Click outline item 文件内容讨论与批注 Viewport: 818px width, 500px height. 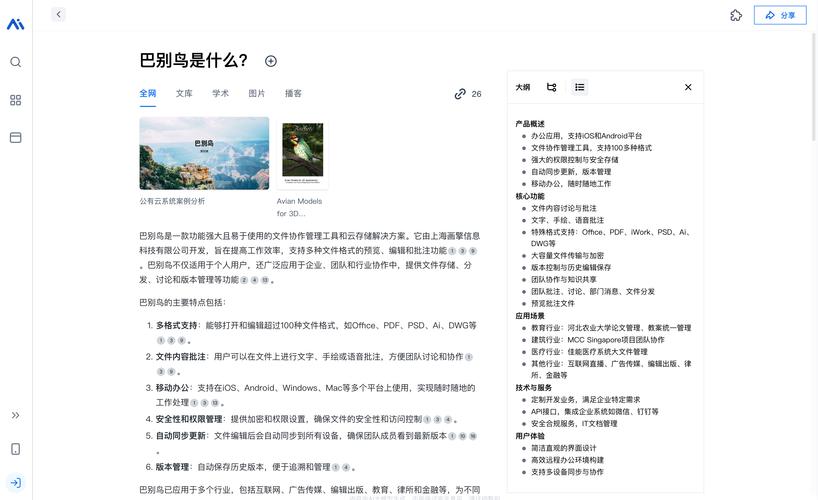click(564, 208)
